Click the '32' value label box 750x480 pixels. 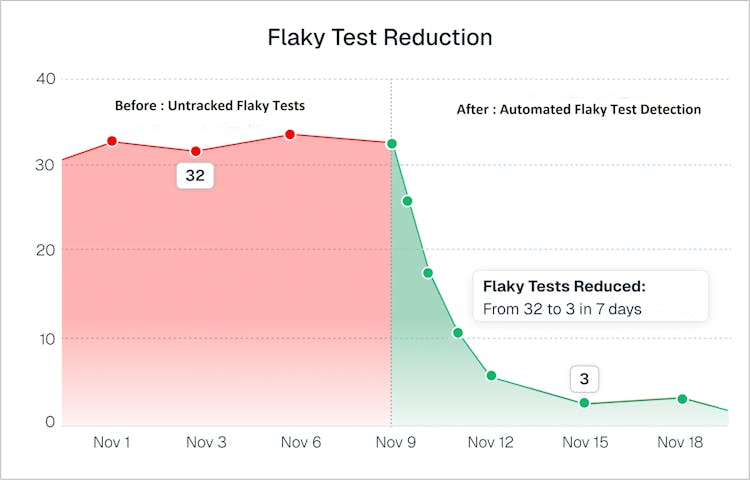tap(196, 176)
